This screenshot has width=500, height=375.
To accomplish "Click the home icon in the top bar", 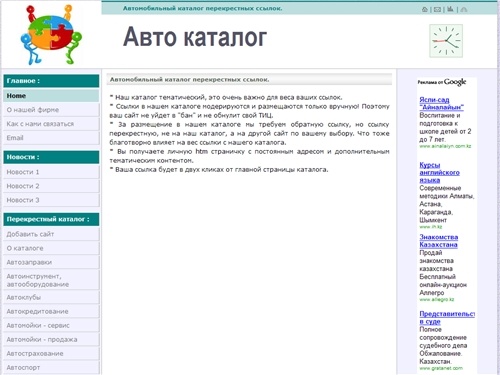I will [x=425, y=9].
